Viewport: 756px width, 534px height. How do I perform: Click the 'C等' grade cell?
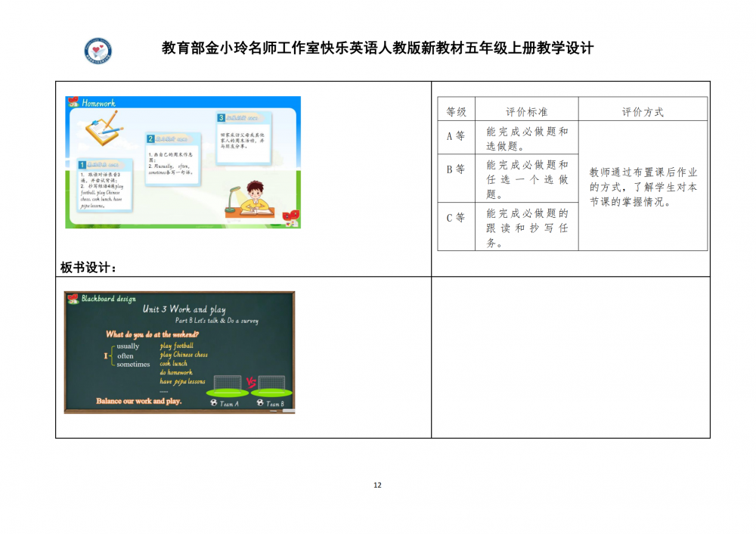(x=456, y=226)
